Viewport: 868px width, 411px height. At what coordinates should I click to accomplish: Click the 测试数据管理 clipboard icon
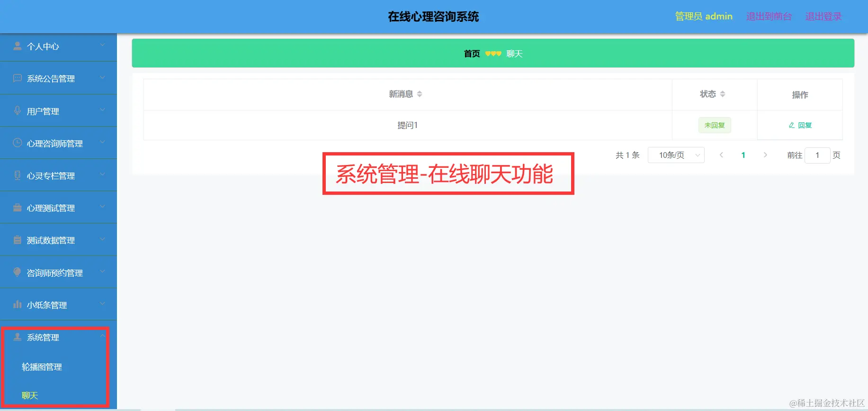point(18,240)
